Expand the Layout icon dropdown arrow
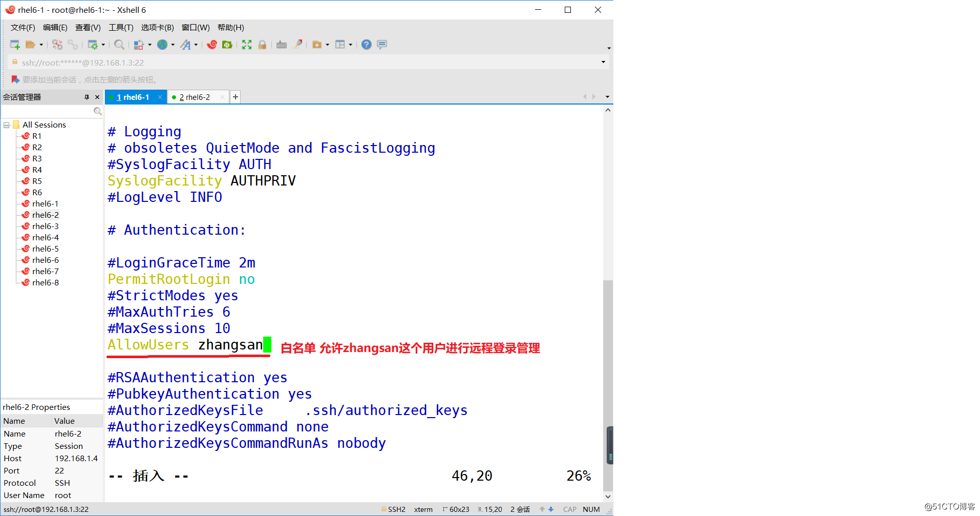Image resolution: width=980 pixels, height=516 pixels. click(x=350, y=45)
